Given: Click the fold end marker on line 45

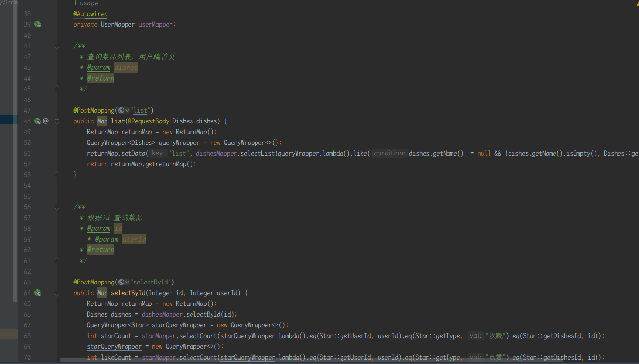Looking at the screenshot, I should 57,89.
